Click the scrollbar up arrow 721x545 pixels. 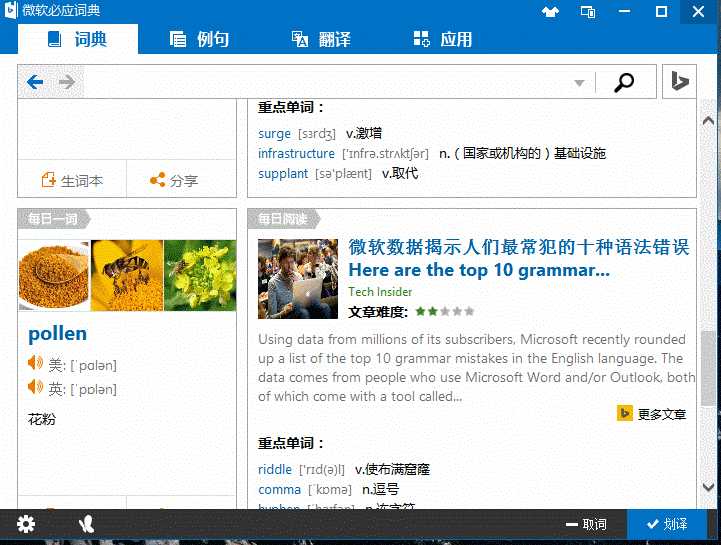(709, 121)
